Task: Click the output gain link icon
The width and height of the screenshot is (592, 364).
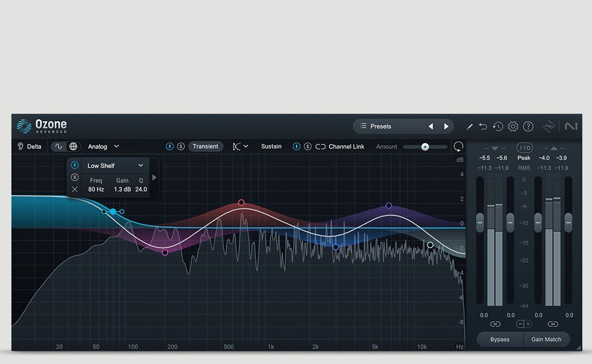Action: (553, 324)
